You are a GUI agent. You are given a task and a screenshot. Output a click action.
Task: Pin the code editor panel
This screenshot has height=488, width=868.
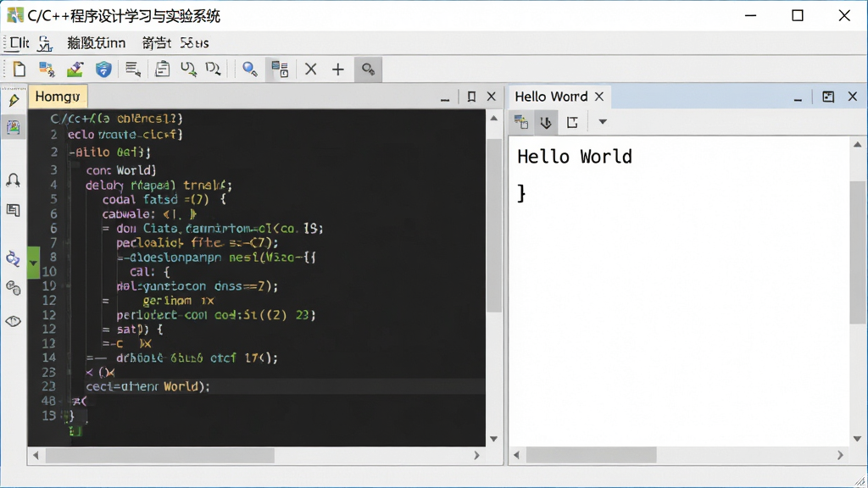[471, 97]
